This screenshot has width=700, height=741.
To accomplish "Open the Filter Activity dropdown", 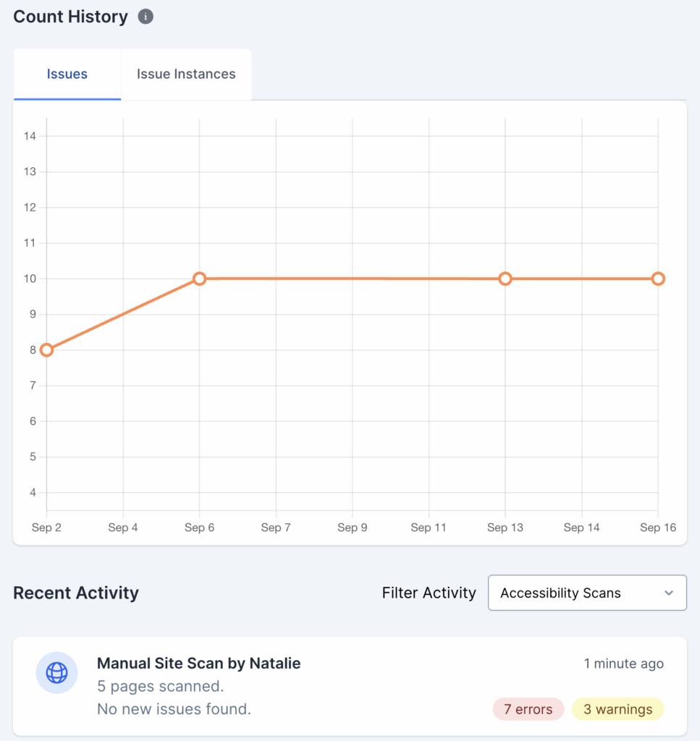I will coord(587,593).
